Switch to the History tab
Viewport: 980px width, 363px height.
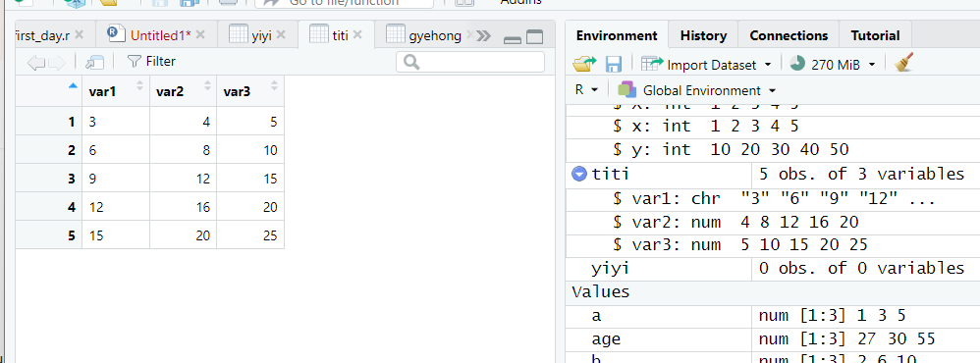pyautogui.click(x=703, y=35)
